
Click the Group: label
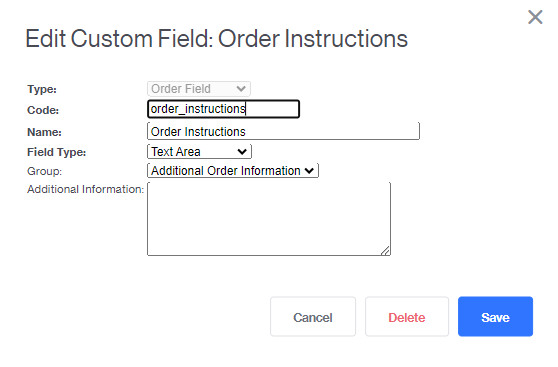[x=44, y=171]
